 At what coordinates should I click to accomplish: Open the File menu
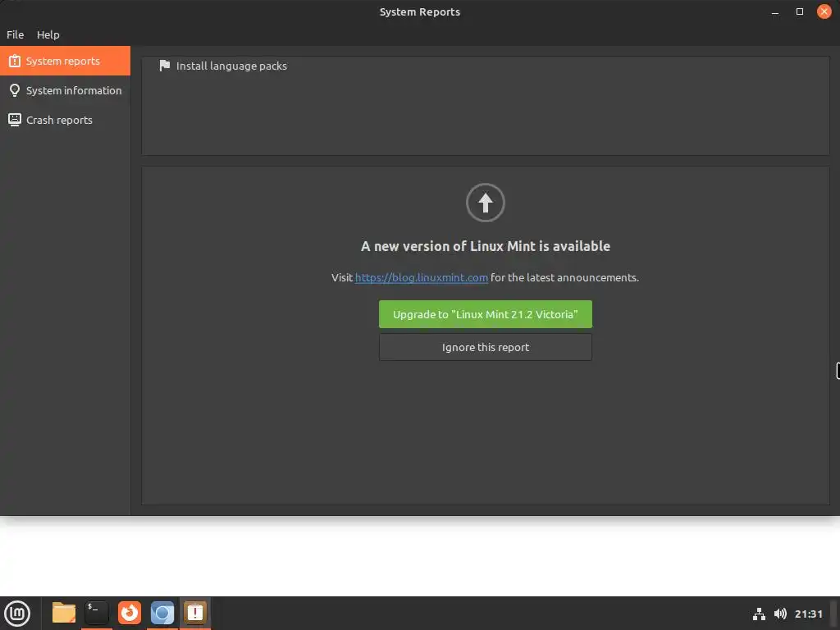pyautogui.click(x=15, y=34)
